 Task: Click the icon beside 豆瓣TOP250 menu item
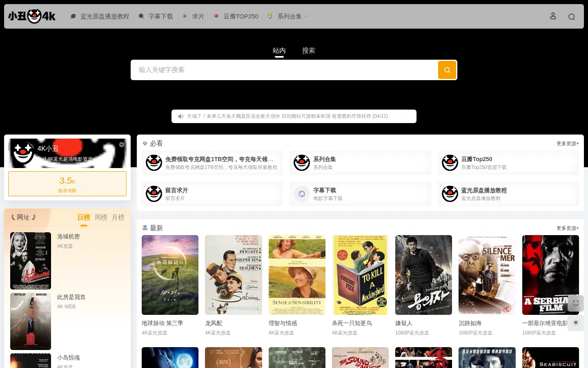click(216, 16)
